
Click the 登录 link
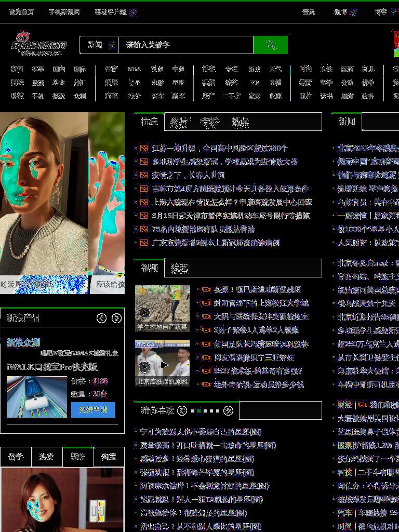tap(309, 12)
